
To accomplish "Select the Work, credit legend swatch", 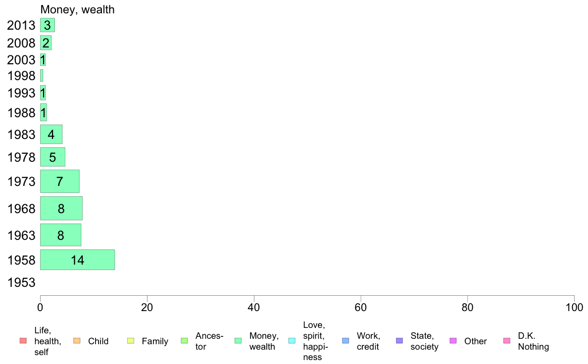I will pos(345,341).
